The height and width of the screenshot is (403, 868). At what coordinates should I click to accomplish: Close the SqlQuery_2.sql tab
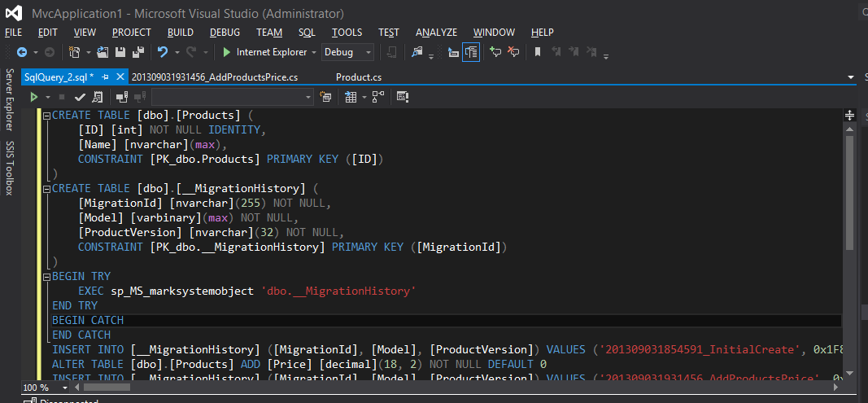[x=120, y=77]
